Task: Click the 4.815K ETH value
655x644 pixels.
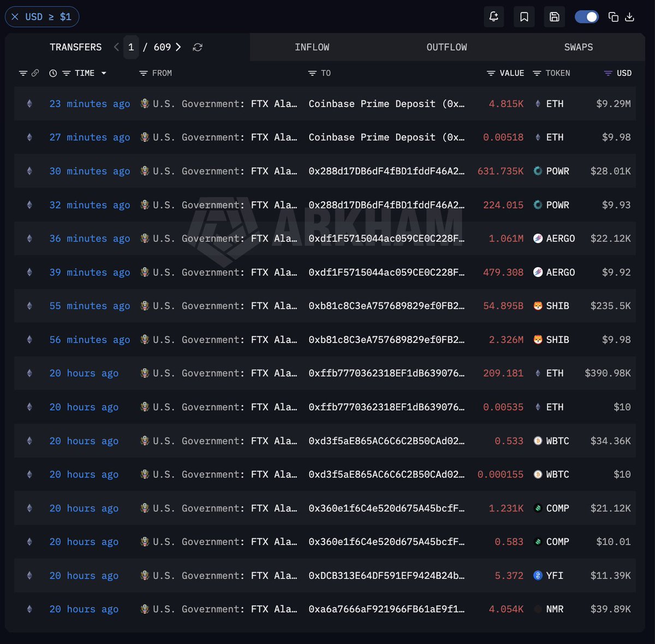Action: click(506, 104)
